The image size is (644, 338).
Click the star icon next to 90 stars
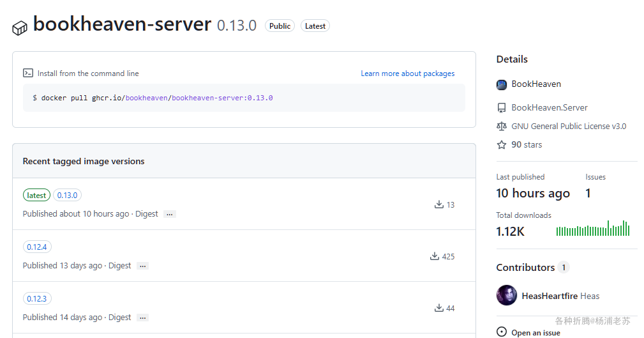[502, 145]
